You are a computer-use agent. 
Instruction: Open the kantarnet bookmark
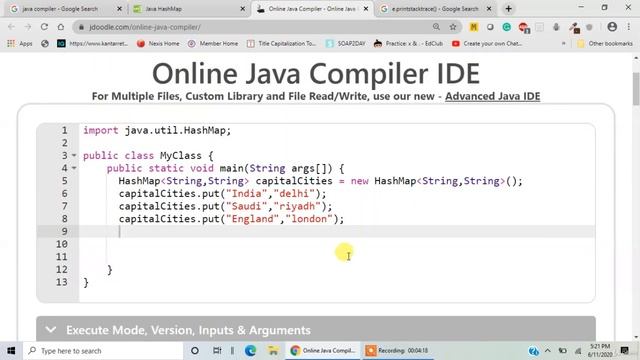point(93,43)
